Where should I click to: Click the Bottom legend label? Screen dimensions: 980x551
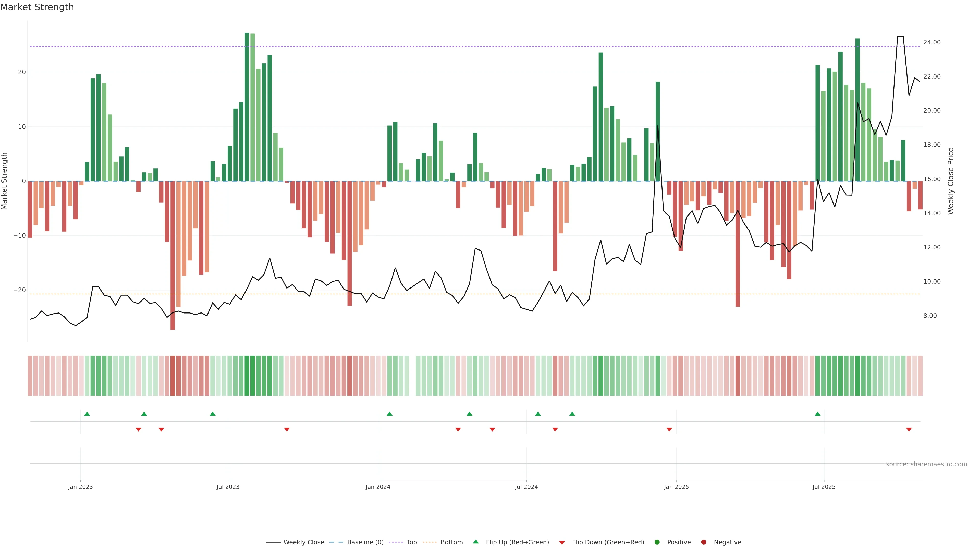[451, 542]
